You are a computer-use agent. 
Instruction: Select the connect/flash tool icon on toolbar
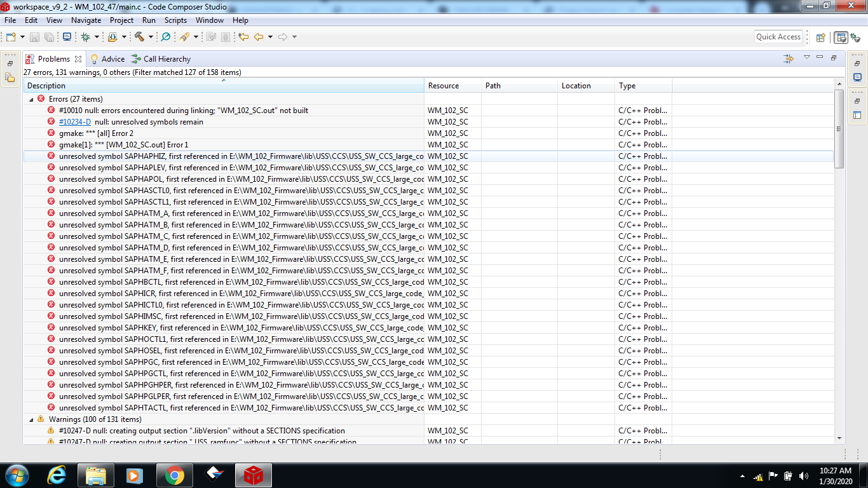point(185,37)
